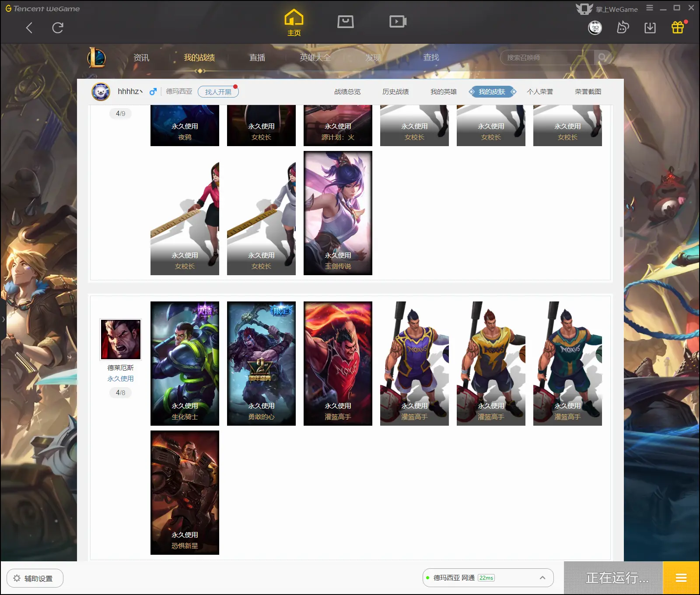The width and height of the screenshot is (700, 595).
Task: Open the 夜鸦 skin card
Action: tap(185, 126)
